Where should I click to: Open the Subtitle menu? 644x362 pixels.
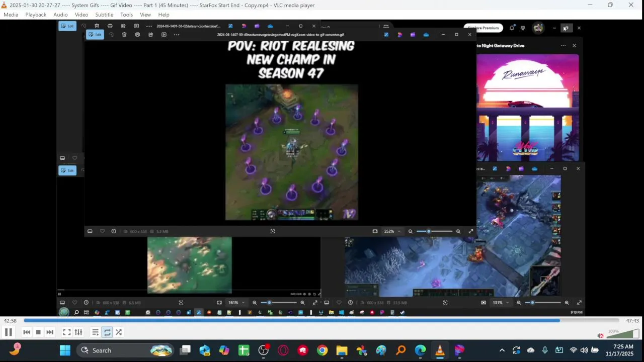[104, 15]
